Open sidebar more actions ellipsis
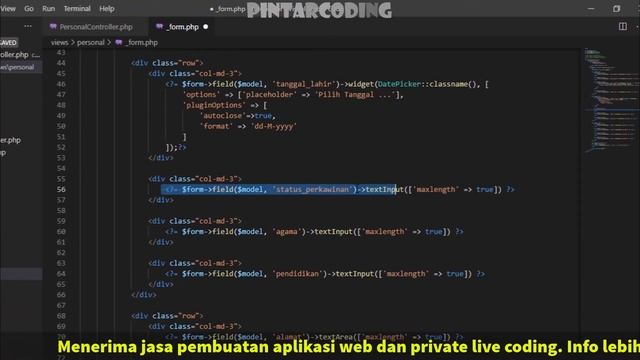The image size is (640, 360). point(28,26)
